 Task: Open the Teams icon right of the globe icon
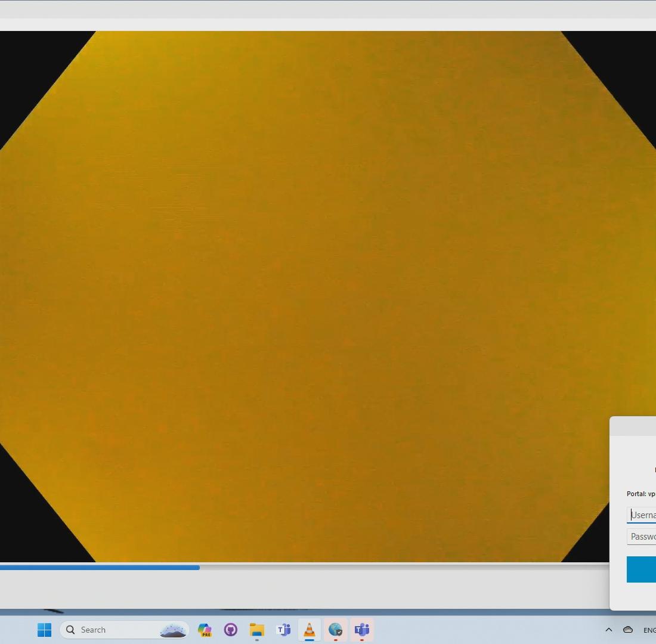(x=362, y=630)
